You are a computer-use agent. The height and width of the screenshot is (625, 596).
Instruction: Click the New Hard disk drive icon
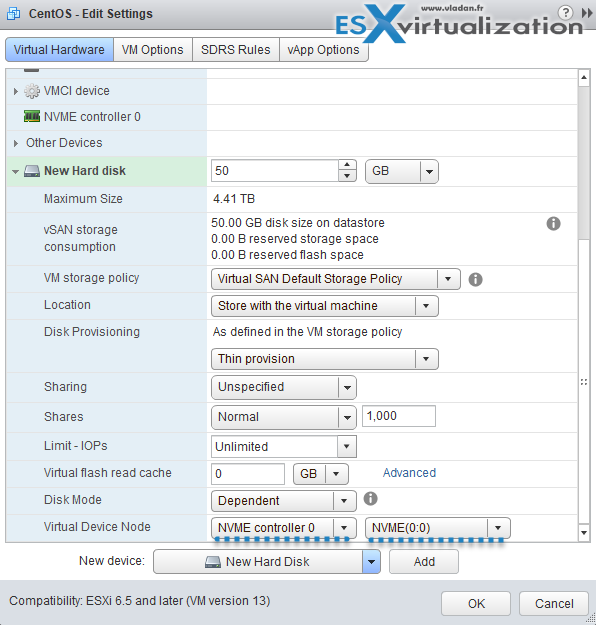pyautogui.click(x=32, y=171)
